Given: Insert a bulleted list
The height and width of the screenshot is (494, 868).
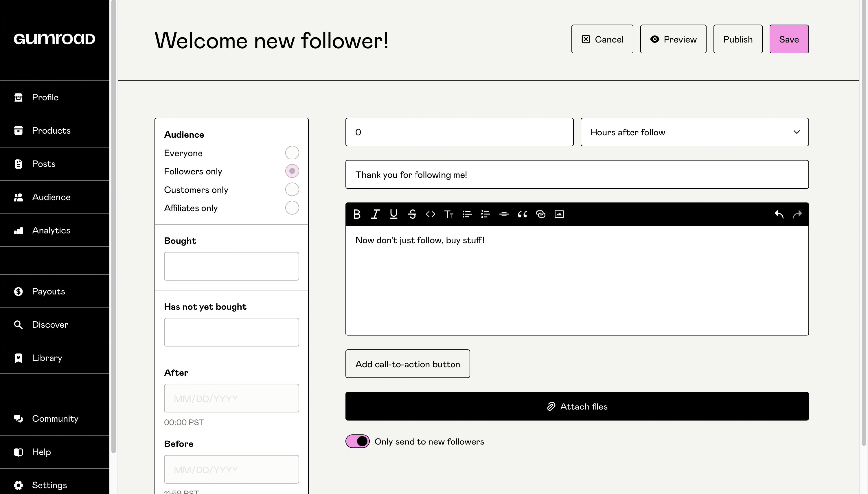Looking at the screenshot, I should point(467,214).
